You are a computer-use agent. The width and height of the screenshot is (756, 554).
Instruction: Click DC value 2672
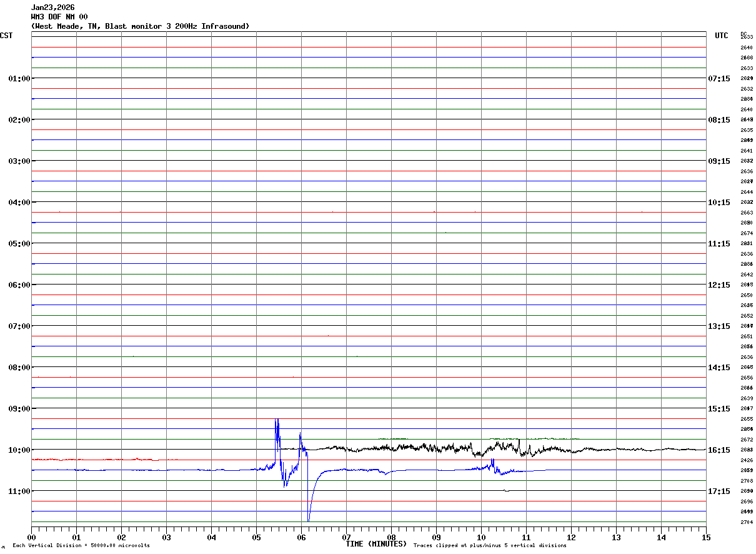tap(747, 440)
